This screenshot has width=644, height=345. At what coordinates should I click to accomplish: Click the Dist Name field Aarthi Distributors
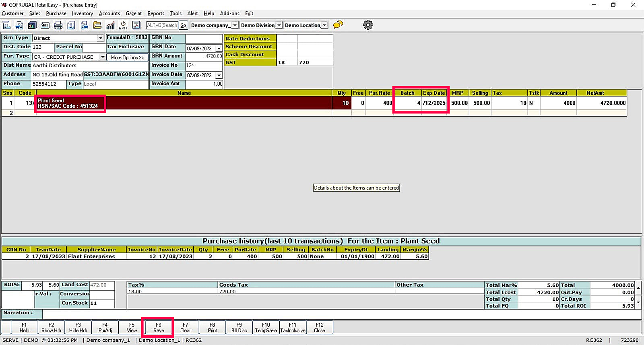tap(90, 66)
